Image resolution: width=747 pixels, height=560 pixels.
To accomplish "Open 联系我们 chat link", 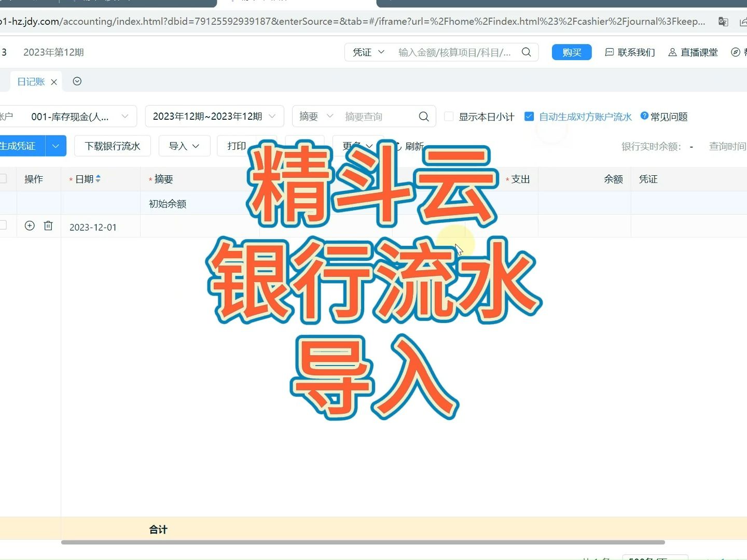I will point(630,52).
